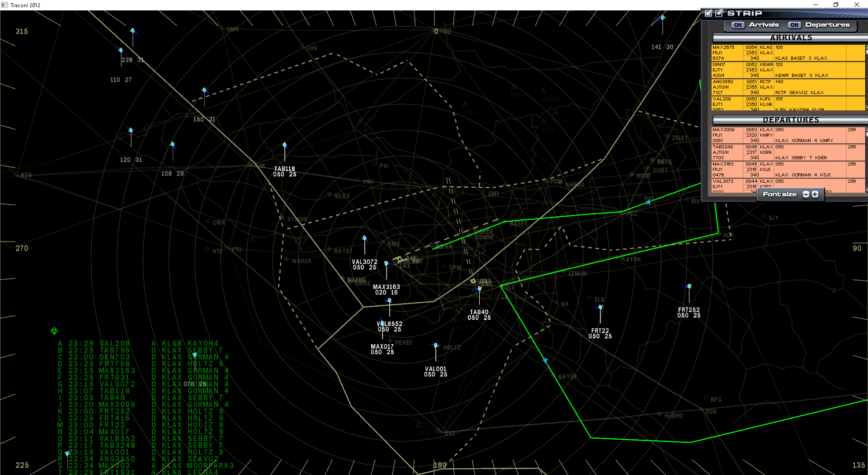Select the VAL001 aircraft blip near HOLTZ
Screen dimensions: 868x475
[x=435, y=346]
